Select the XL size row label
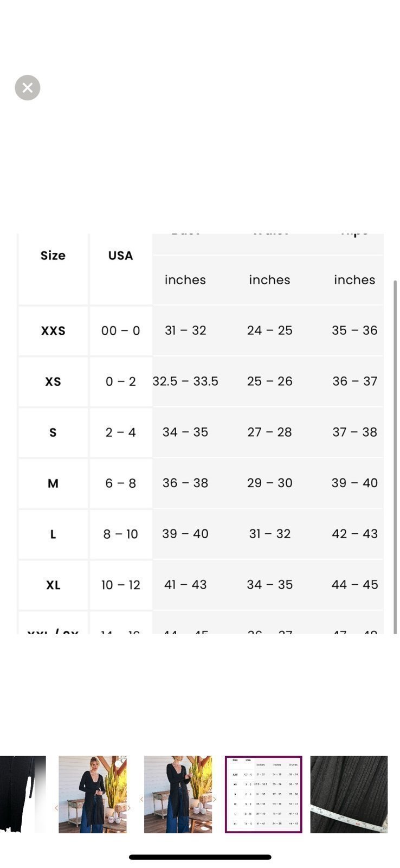400x868 pixels. click(x=53, y=585)
